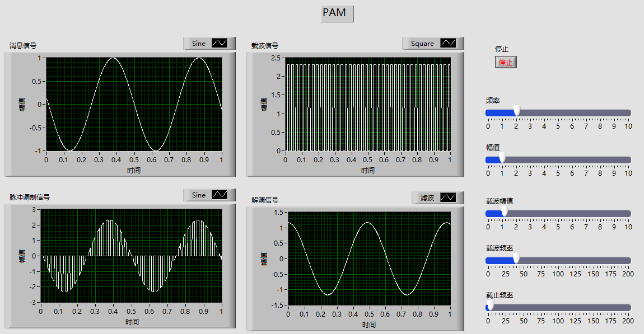Set 幅值 slider at scale mark 5
The height and width of the screenshot is (334, 644).
click(558, 160)
